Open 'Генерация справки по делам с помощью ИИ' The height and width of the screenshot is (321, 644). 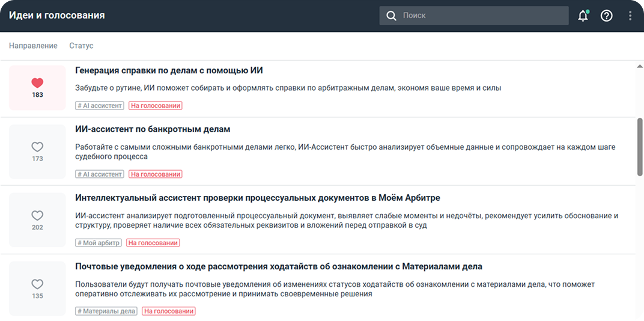click(x=169, y=70)
